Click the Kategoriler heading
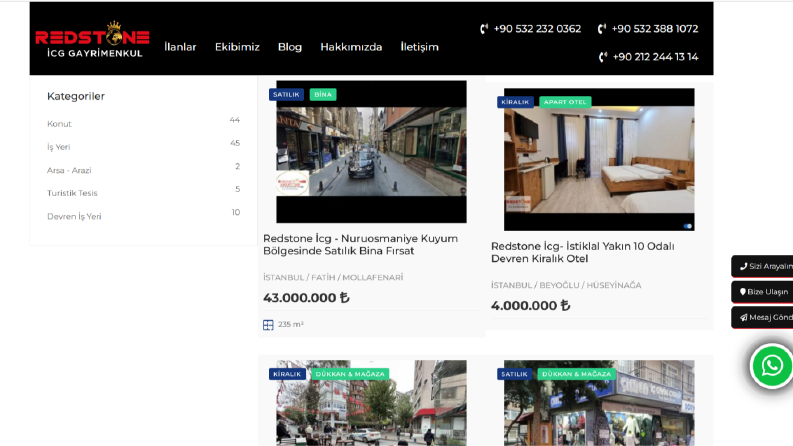793x446 pixels. click(76, 96)
